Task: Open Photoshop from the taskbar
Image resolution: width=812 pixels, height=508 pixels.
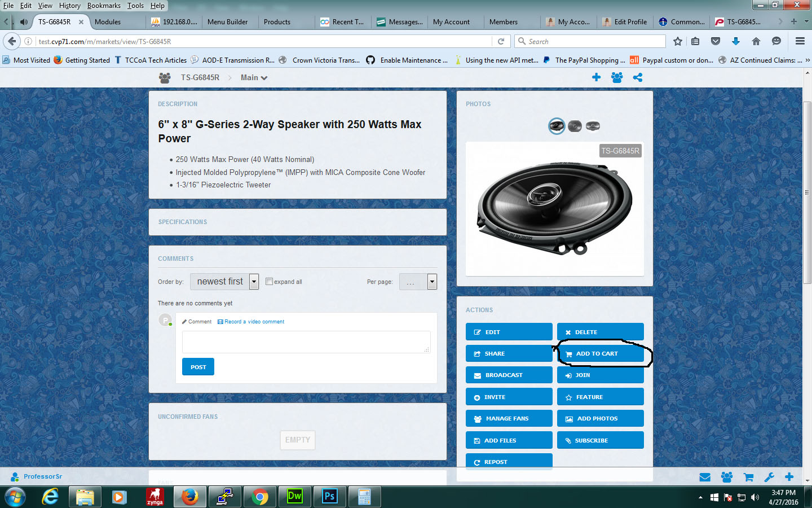Action: coord(329,497)
